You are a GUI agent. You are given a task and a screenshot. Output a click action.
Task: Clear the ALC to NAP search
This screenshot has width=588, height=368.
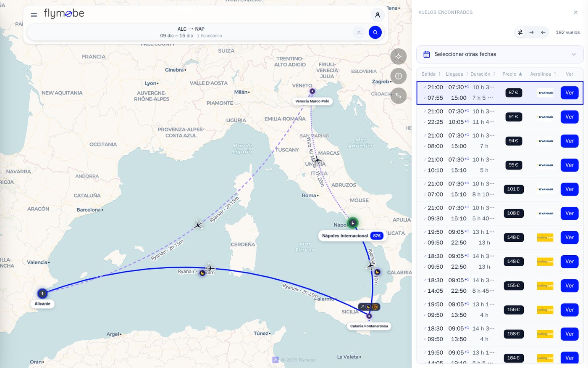coord(359,32)
